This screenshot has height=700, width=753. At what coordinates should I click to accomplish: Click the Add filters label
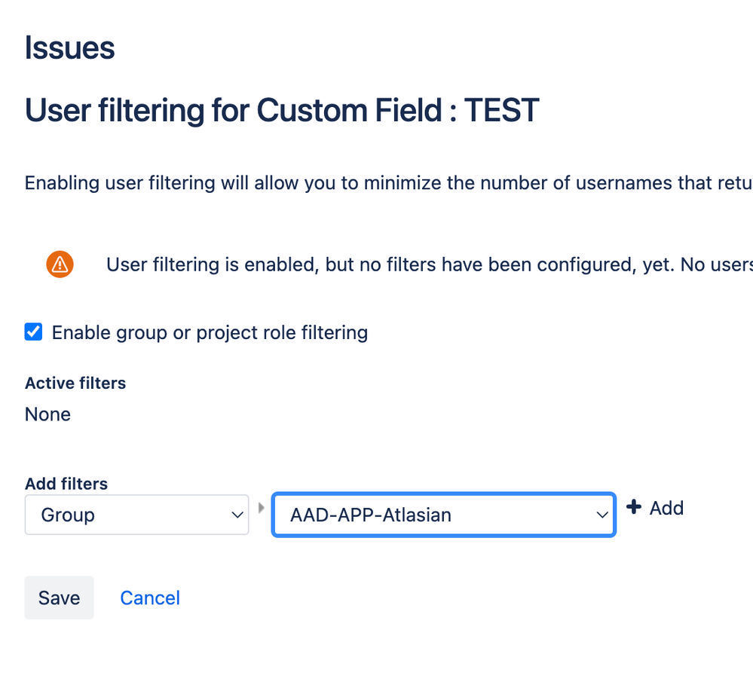[x=66, y=484]
